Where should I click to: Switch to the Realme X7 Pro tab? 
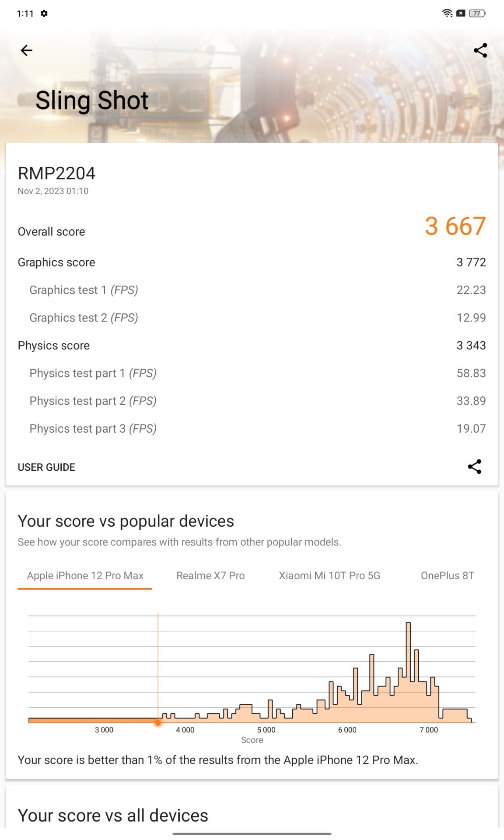210,575
